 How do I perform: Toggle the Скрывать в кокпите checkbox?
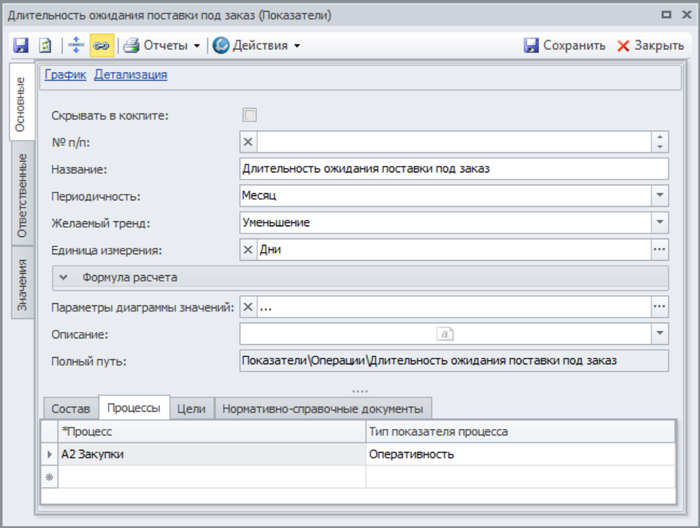[250, 115]
